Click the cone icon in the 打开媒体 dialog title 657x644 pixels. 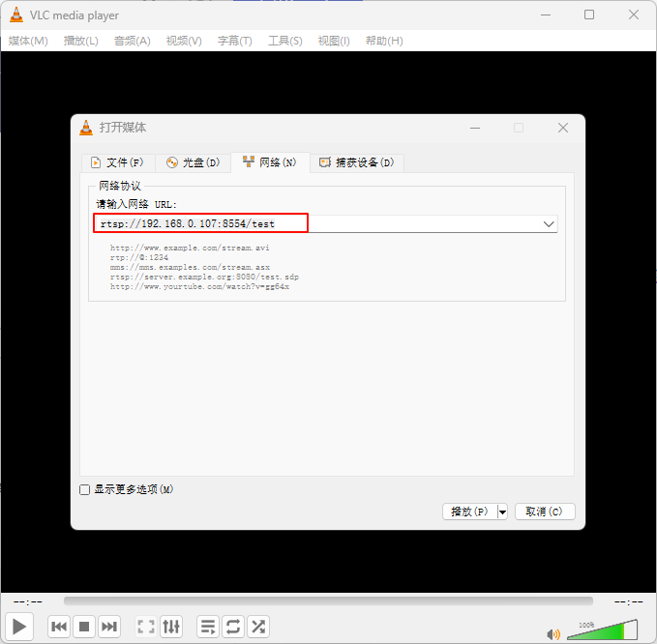pyautogui.click(x=86, y=128)
